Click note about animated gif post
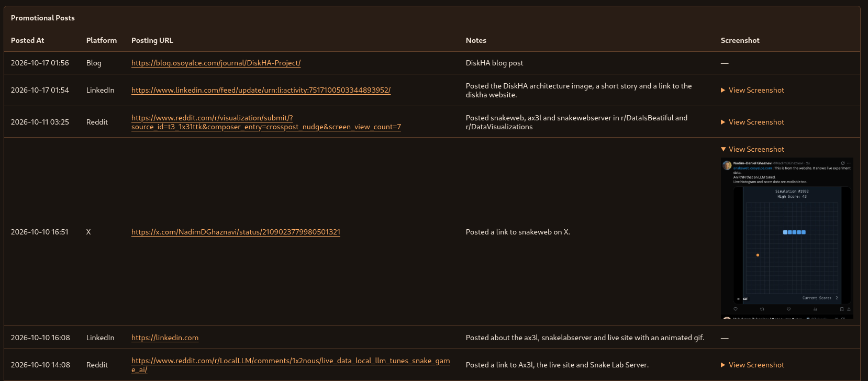This screenshot has width=868, height=381. pyautogui.click(x=585, y=338)
